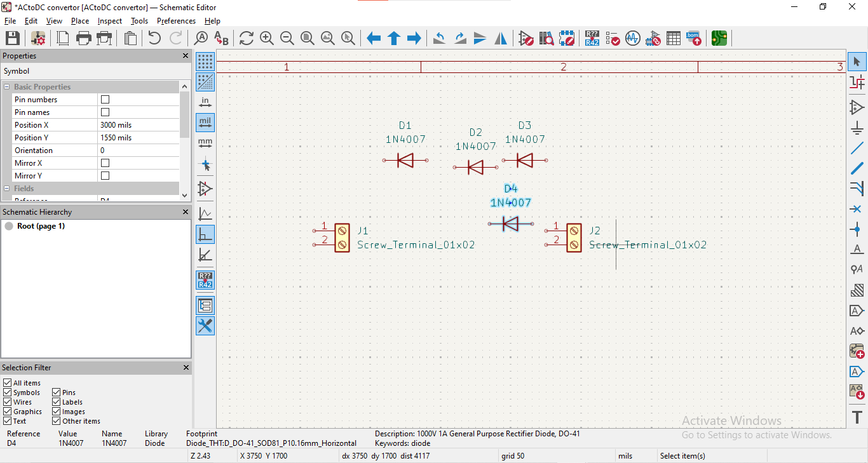The width and height of the screenshot is (868, 463).
Task: Open the Preferences menu
Action: click(176, 21)
